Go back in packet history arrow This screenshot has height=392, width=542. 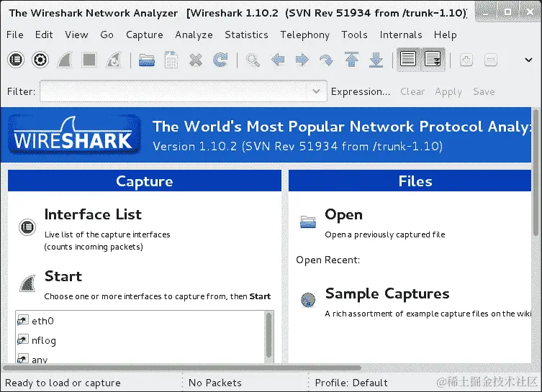(x=278, y=60)
